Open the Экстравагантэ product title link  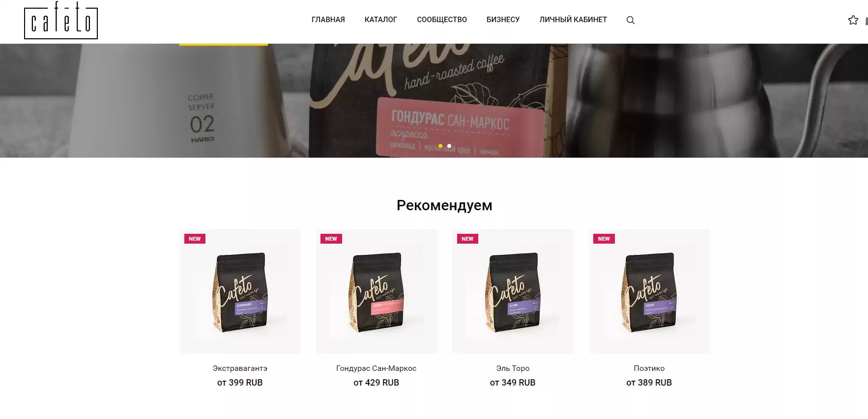[240, 368]
